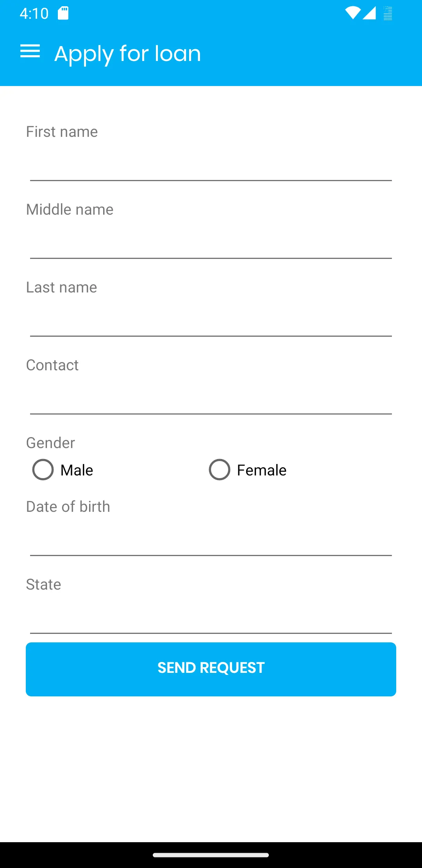This screenshot has width=422, height=868.
Task: Select the Female radio button
Action: click(220, 470)
